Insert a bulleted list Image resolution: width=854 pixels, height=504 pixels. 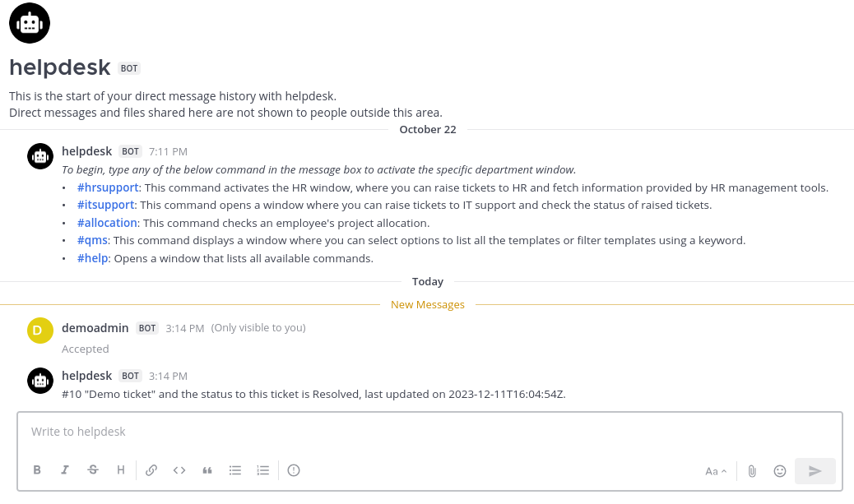click(235, 470)
